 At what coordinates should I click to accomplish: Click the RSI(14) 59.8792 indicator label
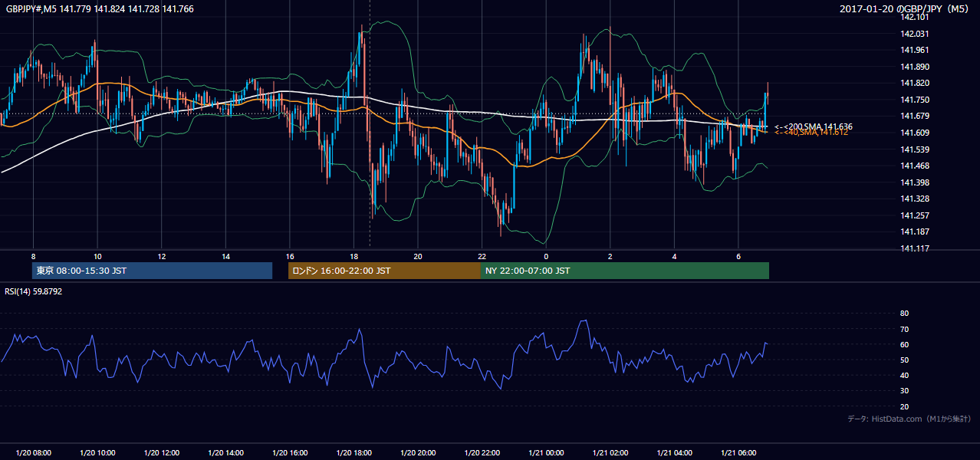coord(34,291)
